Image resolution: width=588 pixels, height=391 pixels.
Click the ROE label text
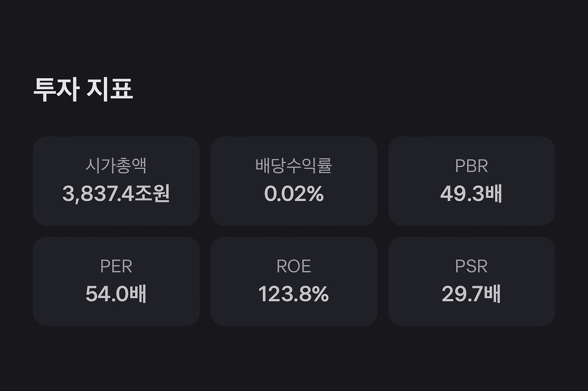(x=294, y=266)
